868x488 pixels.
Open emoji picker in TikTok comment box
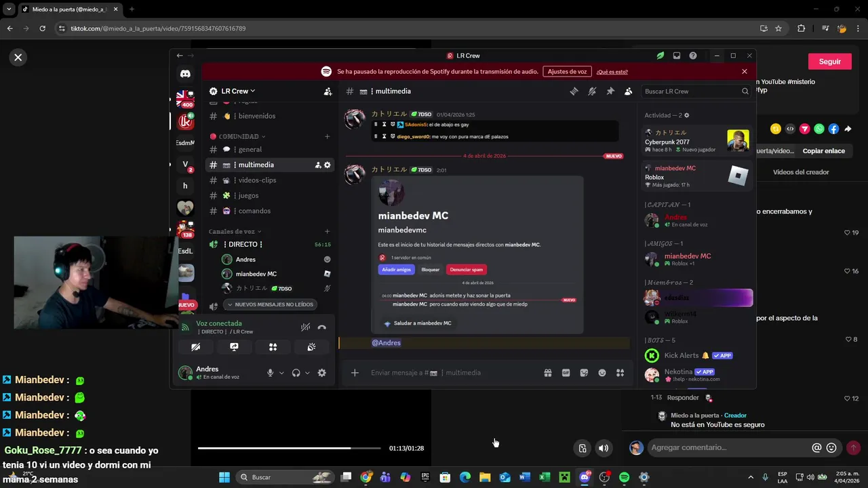tap(831, 447)
